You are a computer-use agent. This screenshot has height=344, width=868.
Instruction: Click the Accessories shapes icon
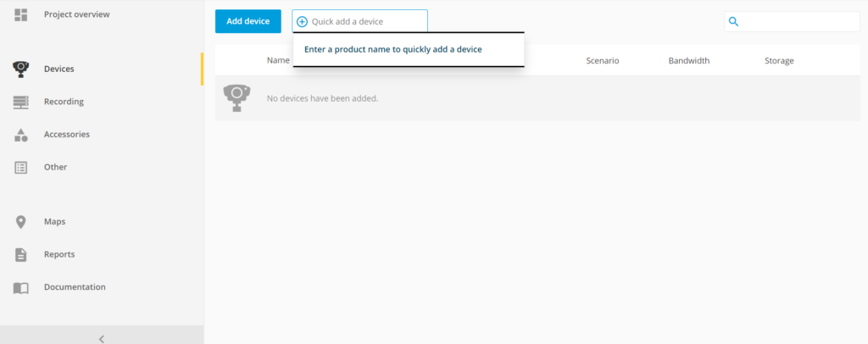[x=21, y=135]
